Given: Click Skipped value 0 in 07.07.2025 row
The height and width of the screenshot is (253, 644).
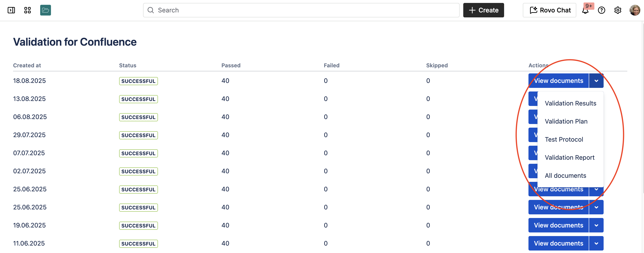Looking at the screenshot, I should pyautogui.click(x=428, y=153).
